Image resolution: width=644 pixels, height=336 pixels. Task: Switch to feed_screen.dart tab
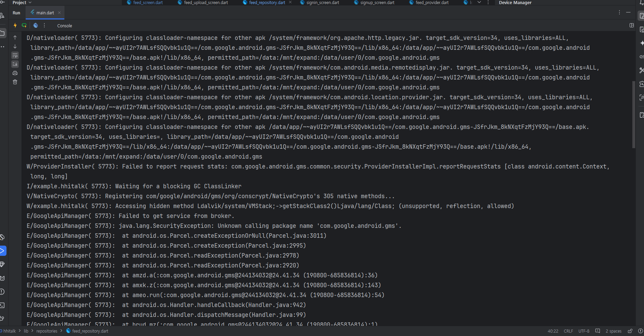(x=145, y=2)
